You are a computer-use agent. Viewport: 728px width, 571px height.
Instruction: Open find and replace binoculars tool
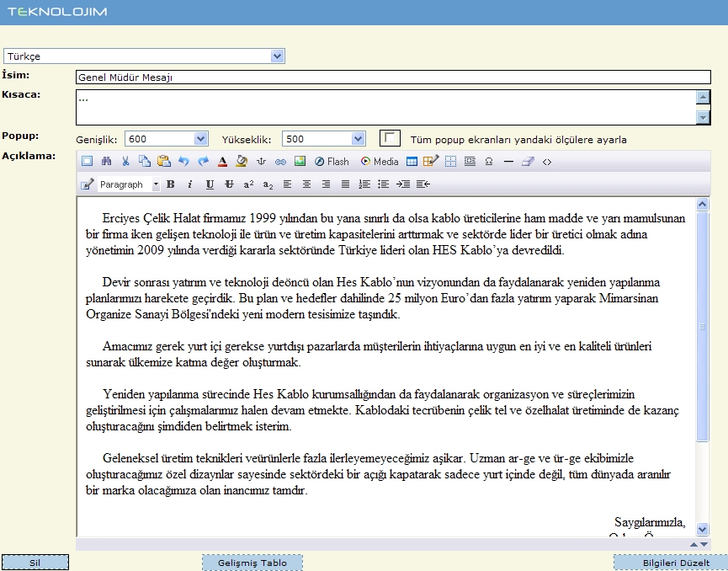(x=106, y=161)
